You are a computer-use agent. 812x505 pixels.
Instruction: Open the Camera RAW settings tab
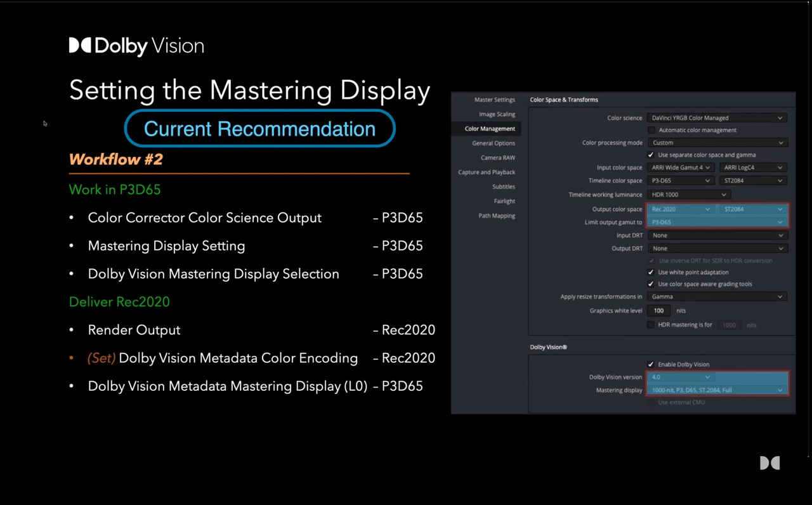498,157
